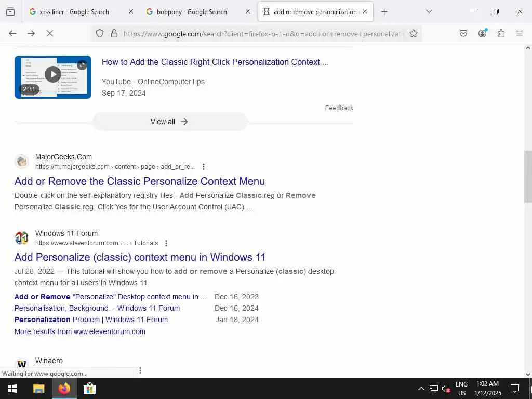Open Microsoft Store from taskbar
Viewport: 532px width, 399px height.
pyautogui.click(x=89, y=389)
